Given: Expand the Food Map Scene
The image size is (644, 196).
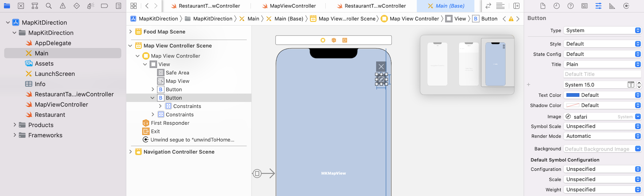Looking at the screenshot, I should (130, 32).
